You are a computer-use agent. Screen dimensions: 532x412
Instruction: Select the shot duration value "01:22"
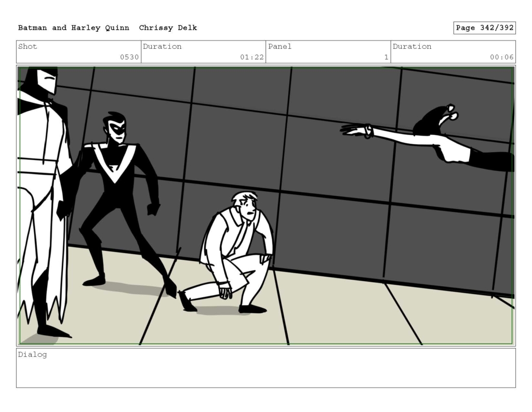pos(252,57)
